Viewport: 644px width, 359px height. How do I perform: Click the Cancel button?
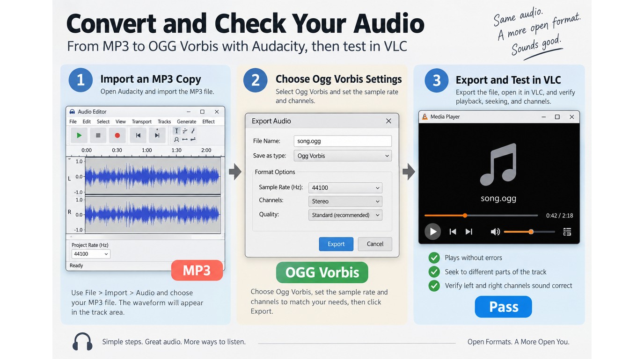point(375,244)
